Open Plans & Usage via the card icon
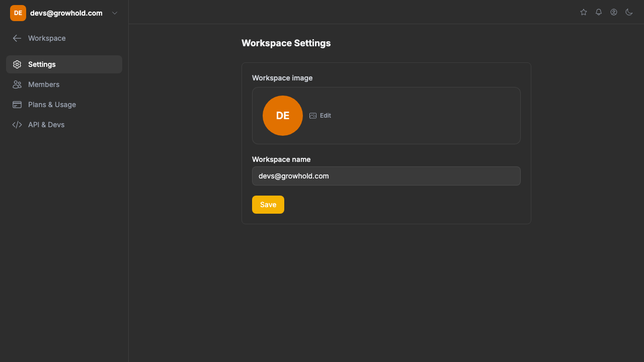This screenshot has width=644, height=362. 17,105
